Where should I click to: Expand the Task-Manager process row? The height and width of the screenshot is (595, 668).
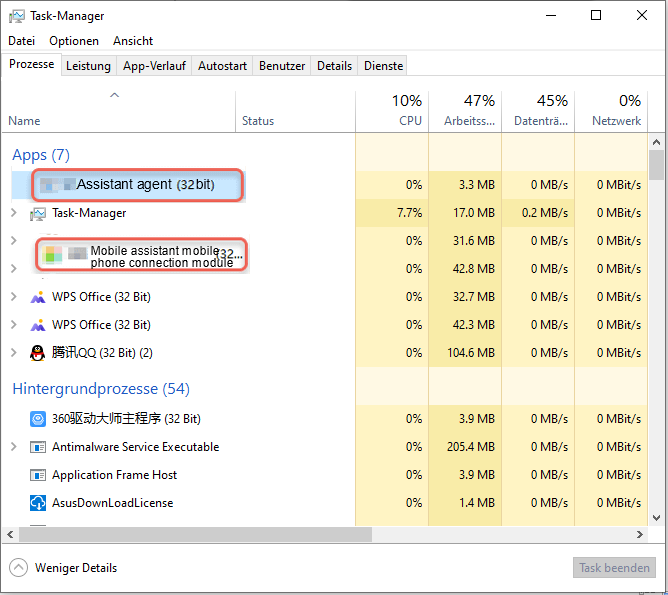pyautogui.click(x=14, y=213)
